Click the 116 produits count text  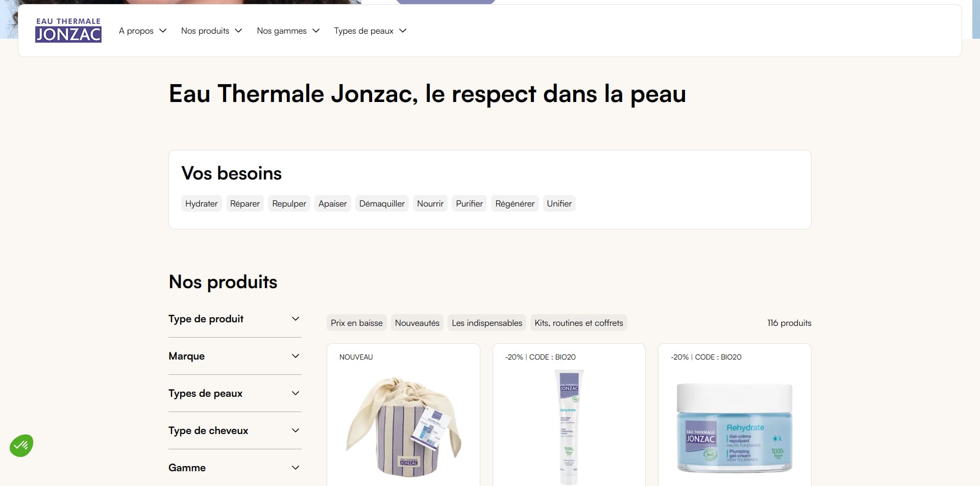789,323
